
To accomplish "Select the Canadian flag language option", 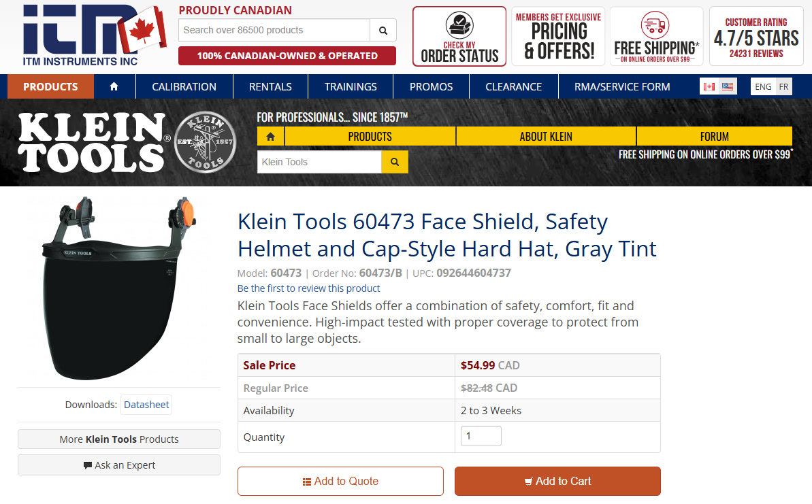I will pyautogui.click(x=709, y=86).
